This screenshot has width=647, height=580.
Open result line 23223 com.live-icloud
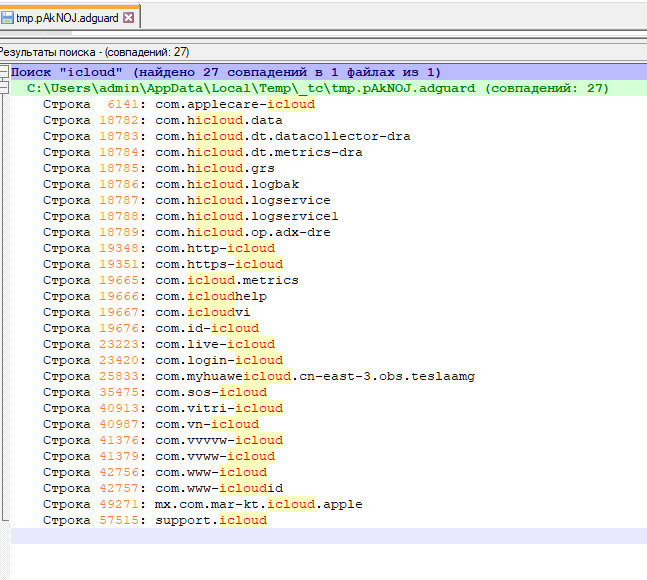pos(159,344)
